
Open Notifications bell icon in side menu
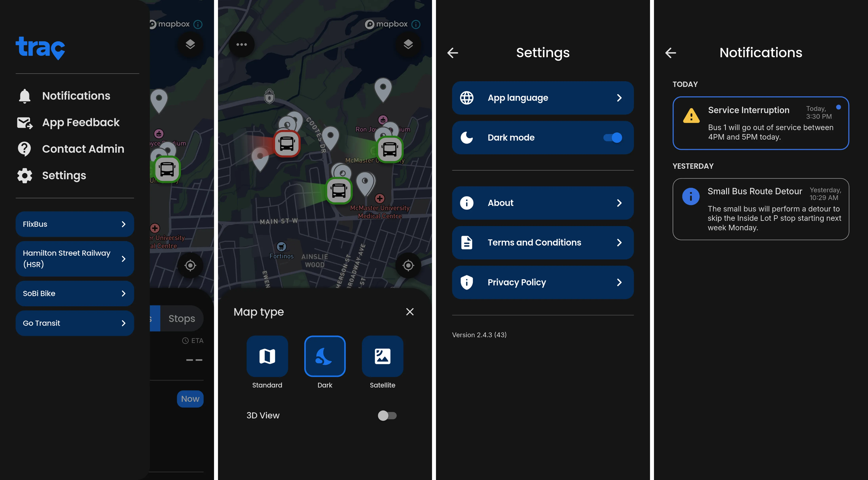pyautogui.click(x=25, y=96)
